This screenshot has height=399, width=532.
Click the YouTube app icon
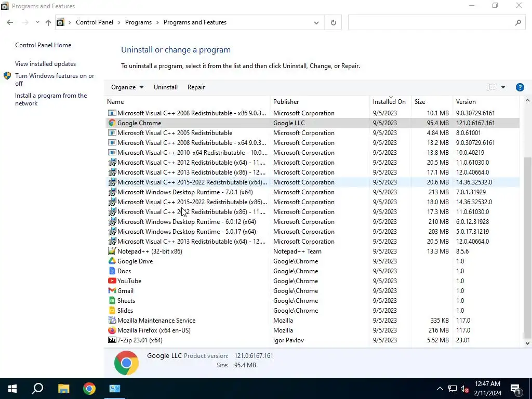pos(112,281)
